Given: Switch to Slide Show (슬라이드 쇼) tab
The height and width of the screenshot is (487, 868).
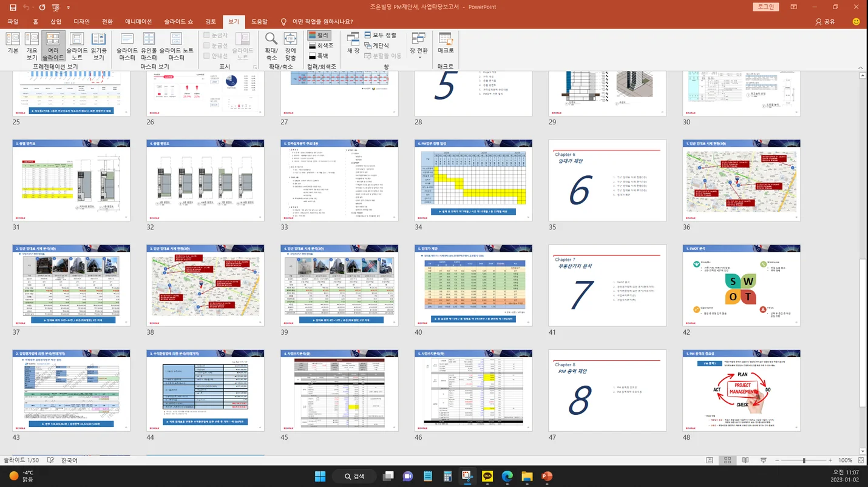Looking at the screenshot, I should tap(178, 21).
